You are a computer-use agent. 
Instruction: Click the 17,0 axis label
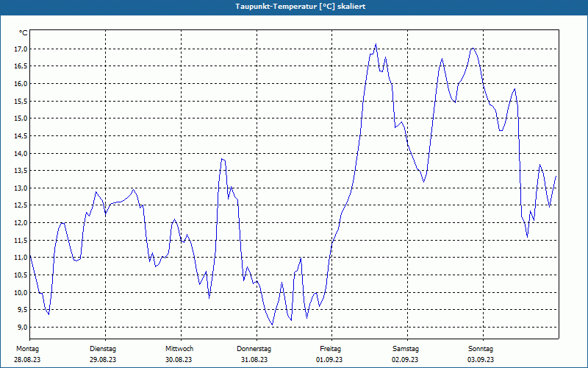pos(22,49)
